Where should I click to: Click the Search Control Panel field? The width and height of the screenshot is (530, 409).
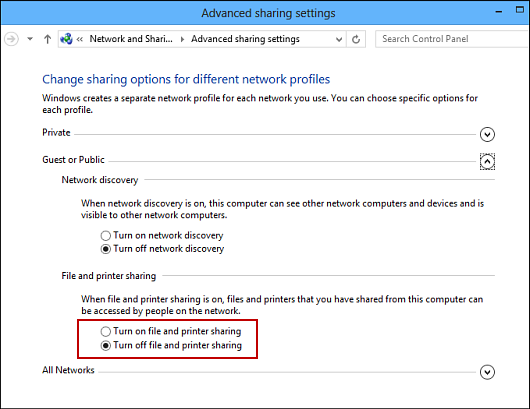[x=453, y=39]
